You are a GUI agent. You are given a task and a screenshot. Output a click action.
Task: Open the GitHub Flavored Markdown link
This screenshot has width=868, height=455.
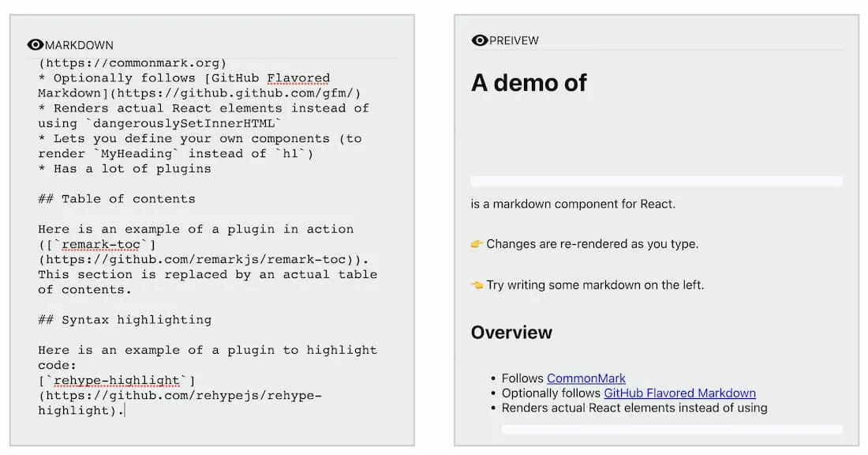(679, 393)
